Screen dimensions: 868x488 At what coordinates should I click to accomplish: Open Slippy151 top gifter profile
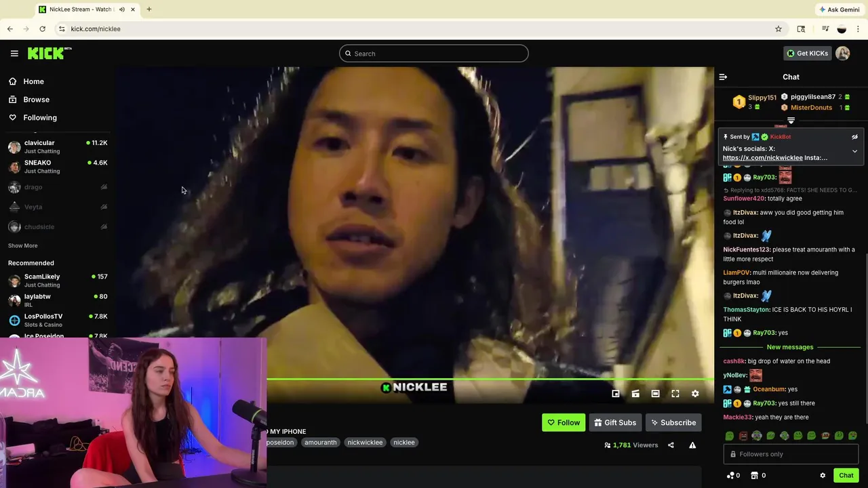point(762,98)
